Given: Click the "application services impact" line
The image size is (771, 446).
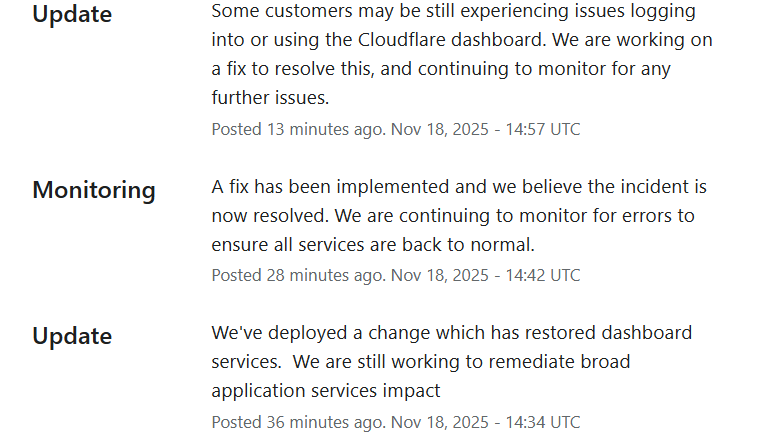Looking at the screenshot, I should point(326,391).
